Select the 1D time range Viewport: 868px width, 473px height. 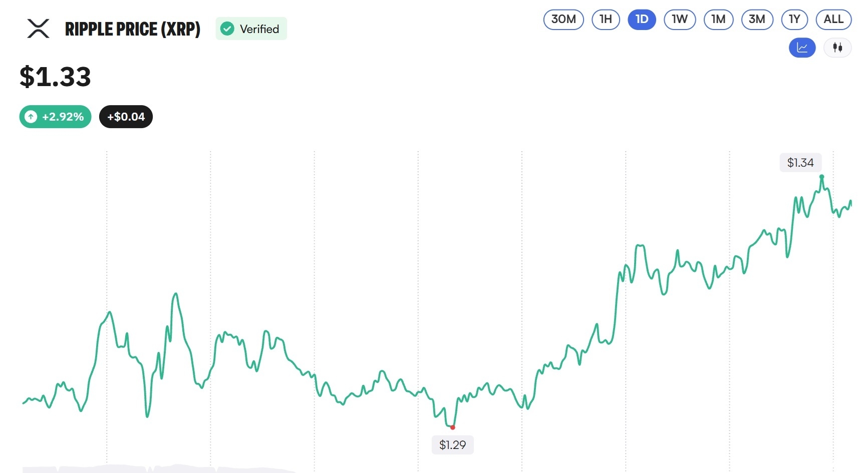pos(642,20)
